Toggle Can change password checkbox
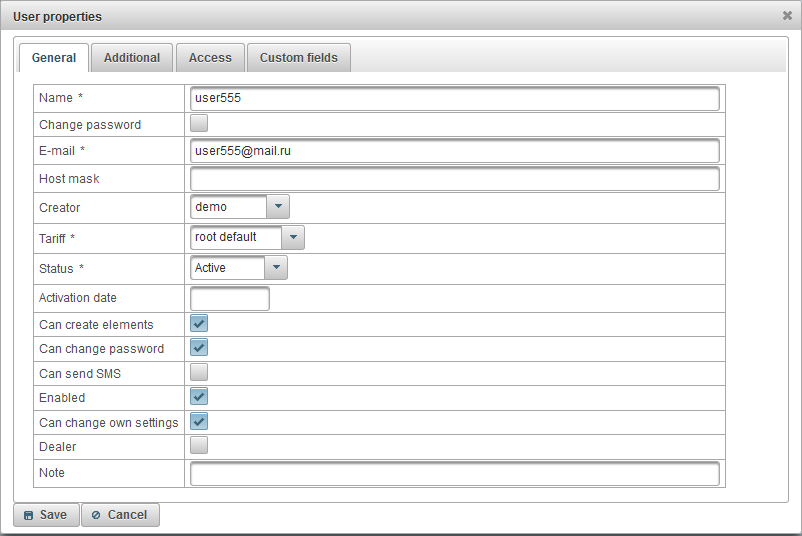 pos(199,348)
